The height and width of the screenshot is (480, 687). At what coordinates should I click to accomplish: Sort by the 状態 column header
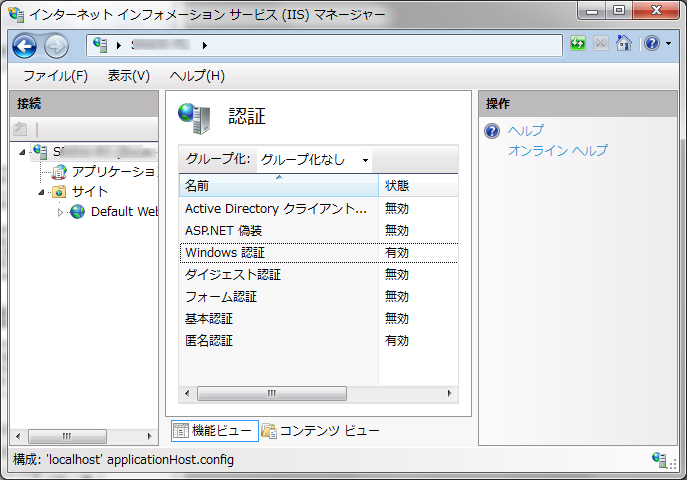point(418,186)
